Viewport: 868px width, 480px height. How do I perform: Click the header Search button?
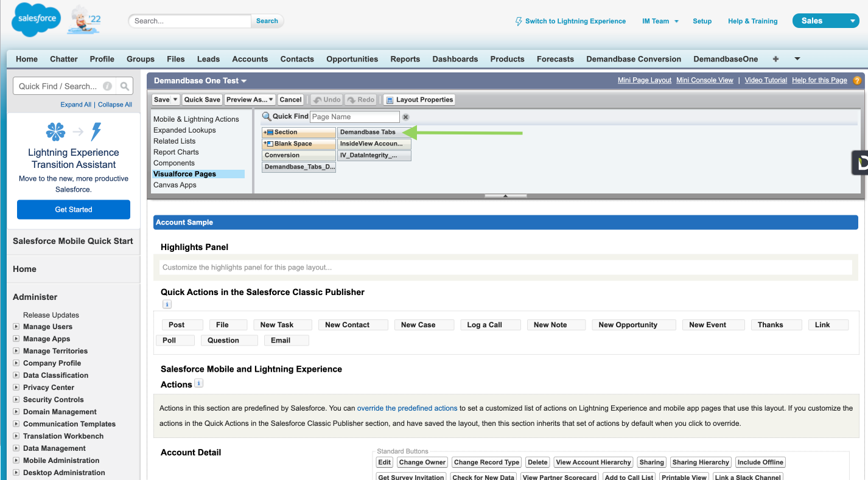[x=267, y=21]
